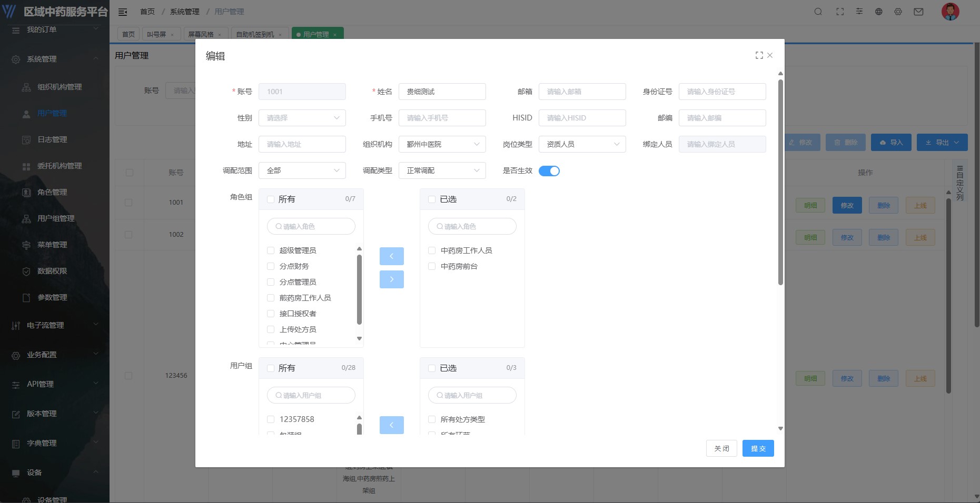This screenshot has height=503, width=980.
Task: Enter fullscreen via the header fullscreen icon
Action: (x=840, y=11)
